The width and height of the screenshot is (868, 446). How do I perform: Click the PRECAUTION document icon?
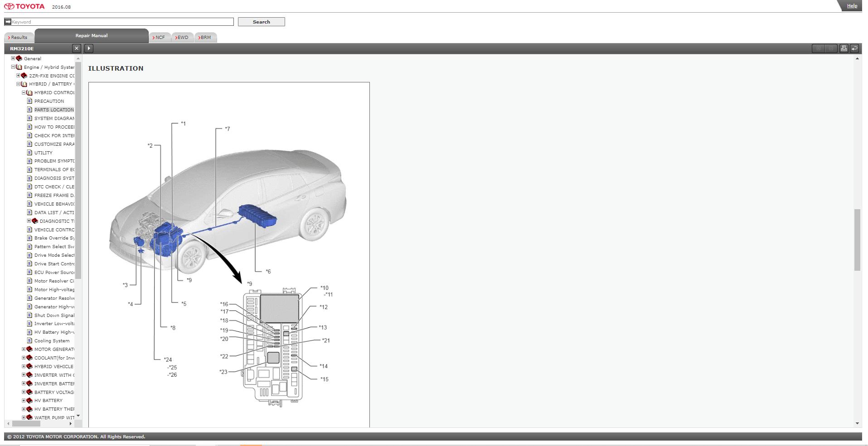coord(30,101)
